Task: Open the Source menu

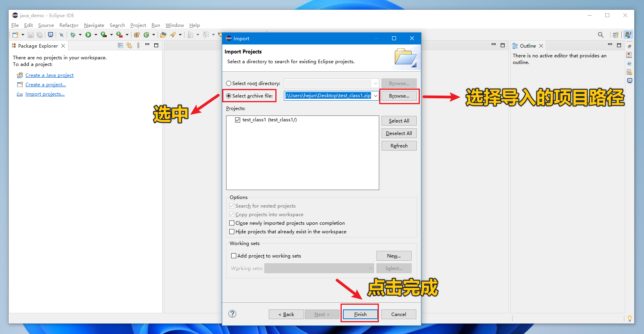Action: point(46,25)
